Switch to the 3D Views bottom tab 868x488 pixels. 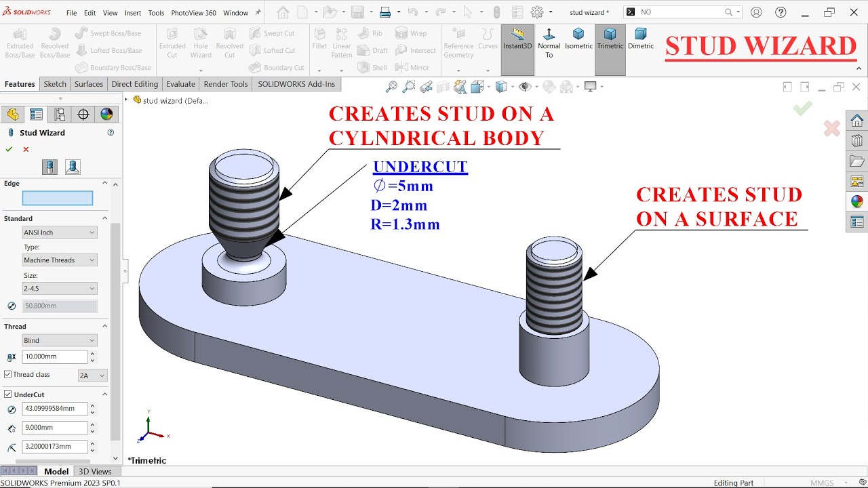(95, 472)
